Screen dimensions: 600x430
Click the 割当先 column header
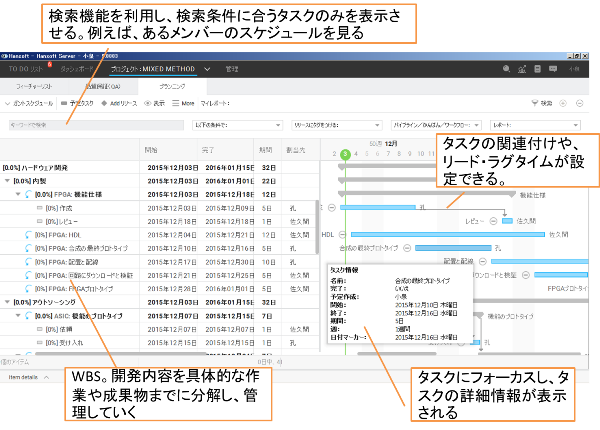295,150
